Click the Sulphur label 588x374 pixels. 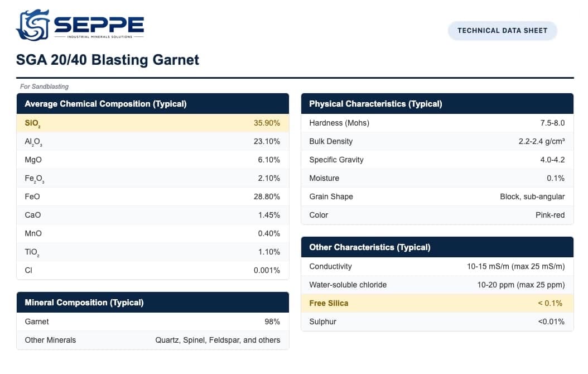coord(322,322)
